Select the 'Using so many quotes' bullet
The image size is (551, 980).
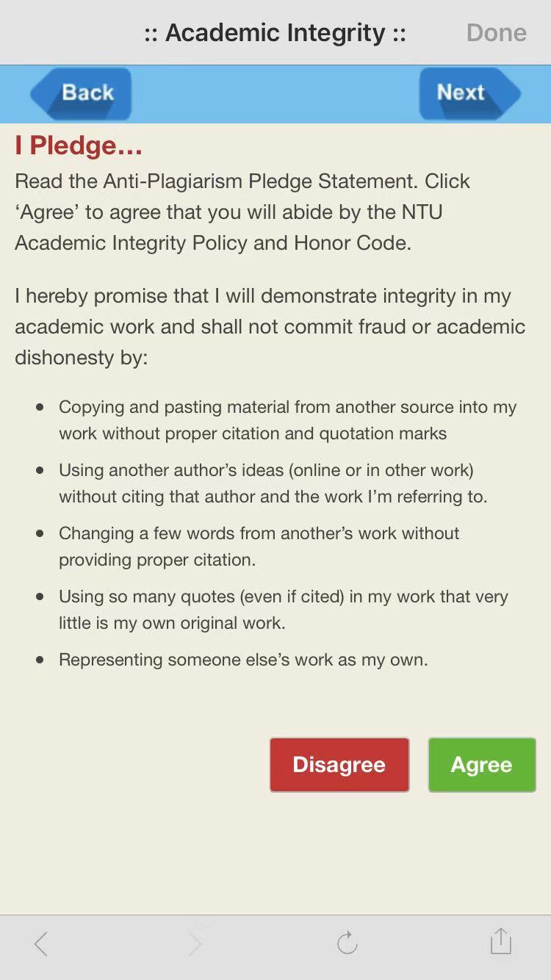pyautogui.click(x=283, y=610)
